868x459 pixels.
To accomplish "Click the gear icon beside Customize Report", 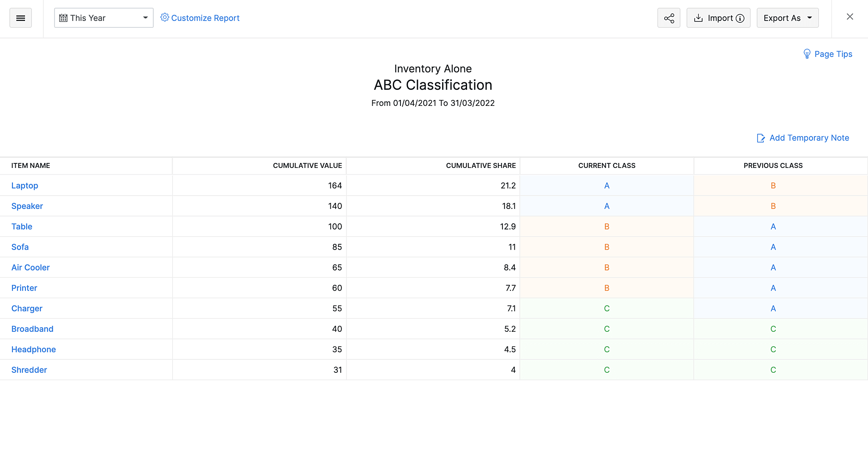I will coord(164,17).
